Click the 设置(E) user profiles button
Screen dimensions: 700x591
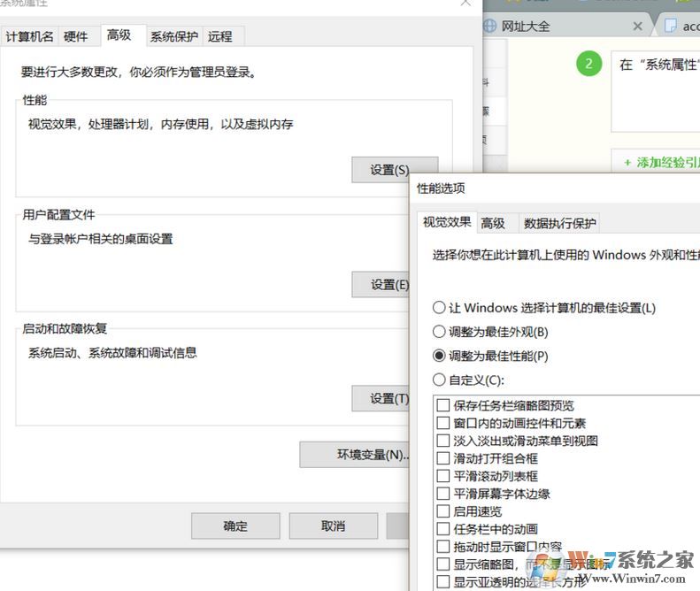click(381, 284)
